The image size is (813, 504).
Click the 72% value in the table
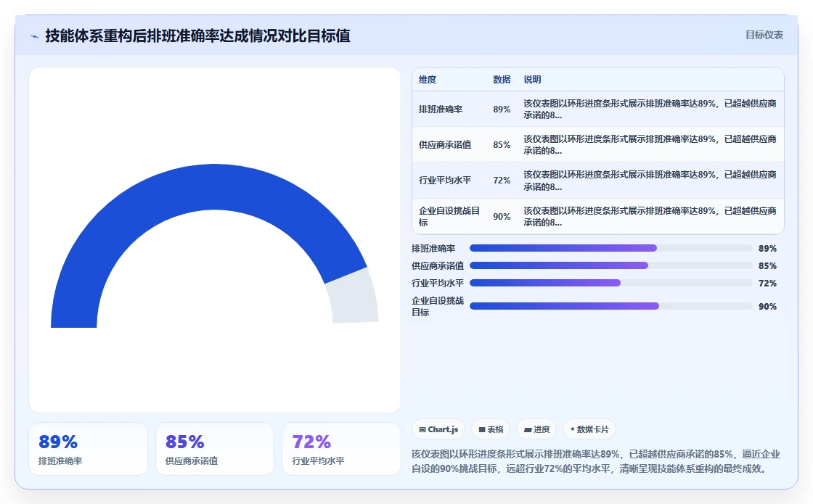(x=502, y=181)
